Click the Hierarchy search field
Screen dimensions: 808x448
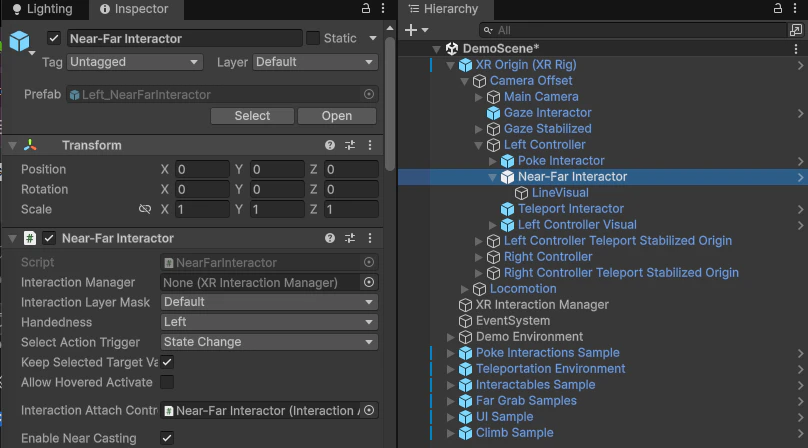tap(633, 30)
